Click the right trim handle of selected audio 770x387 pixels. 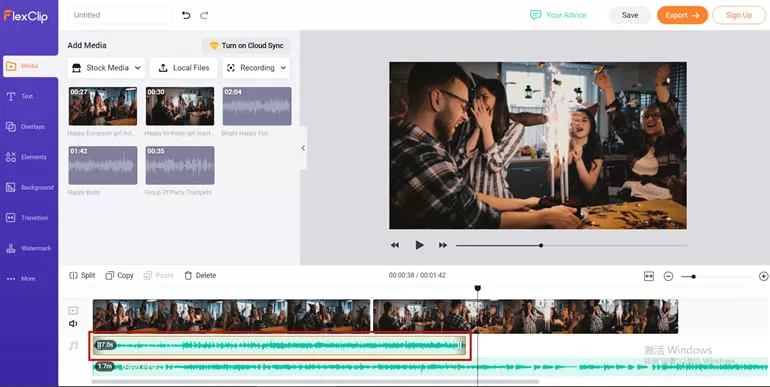(461, 346)
